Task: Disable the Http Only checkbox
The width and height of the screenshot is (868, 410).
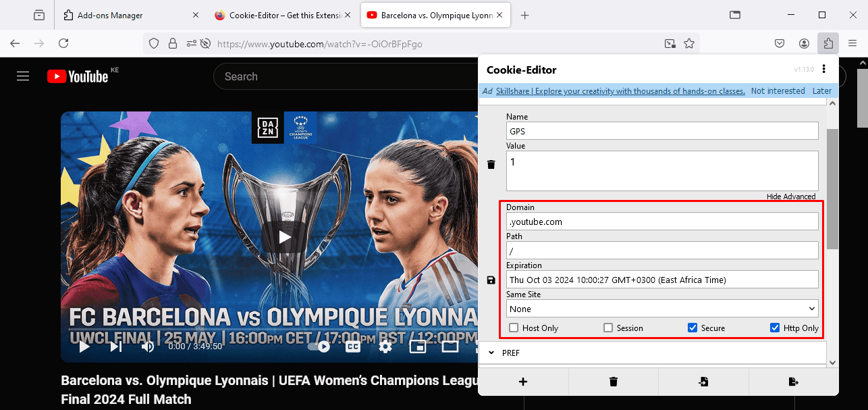Action: [x=775, y=328]
